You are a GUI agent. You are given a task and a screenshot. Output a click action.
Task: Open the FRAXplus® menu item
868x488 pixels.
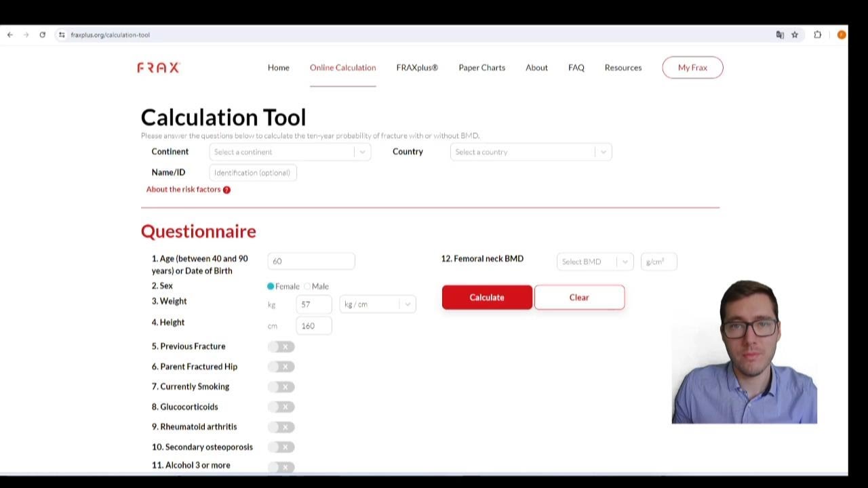(417, 68)
